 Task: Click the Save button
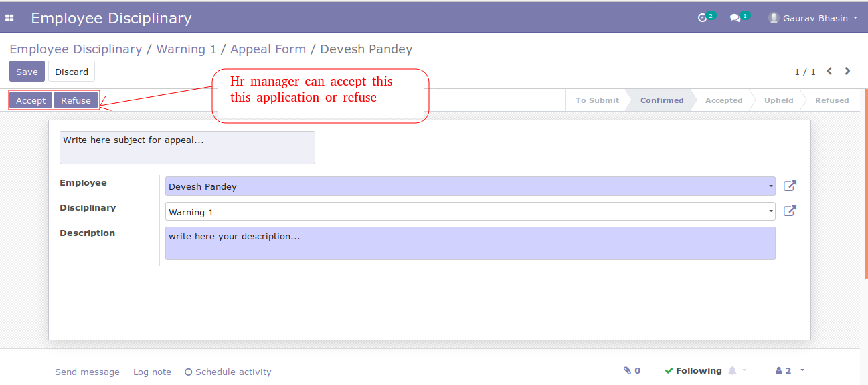coord(27,72)
